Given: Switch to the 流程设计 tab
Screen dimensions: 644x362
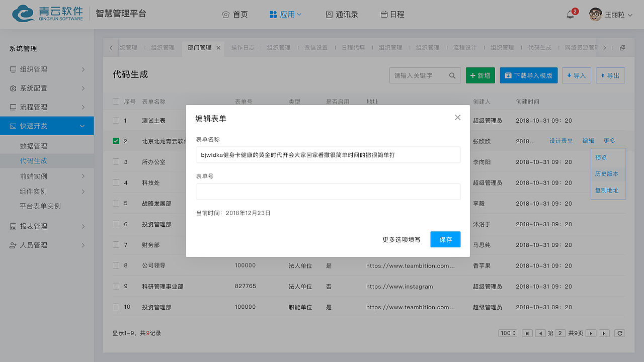Looking at the screenshot, I should pyautogui.click(x=464, y=48).
